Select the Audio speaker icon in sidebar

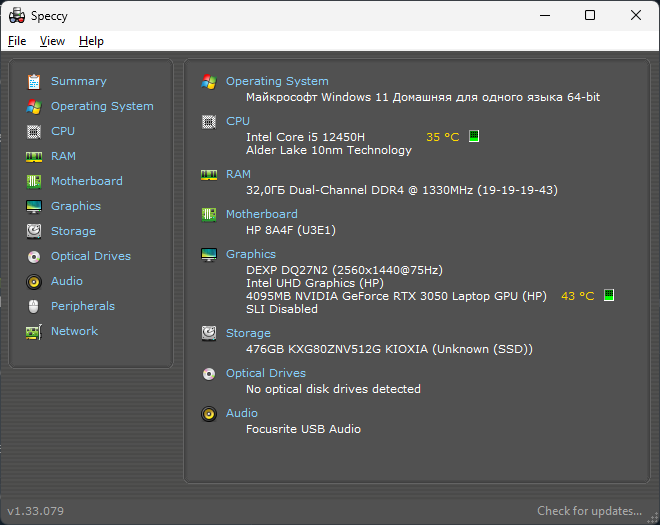tap(34, 282)
